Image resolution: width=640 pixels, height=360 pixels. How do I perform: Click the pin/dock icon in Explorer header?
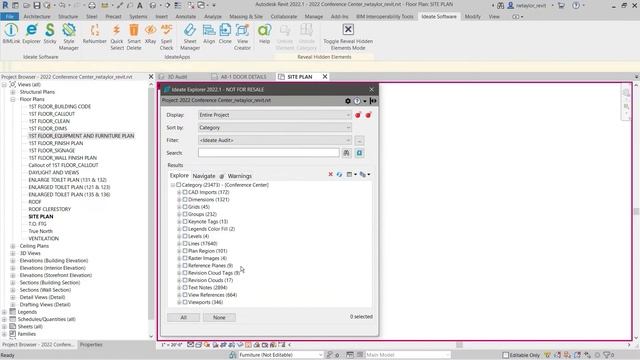tap(373, 101)
